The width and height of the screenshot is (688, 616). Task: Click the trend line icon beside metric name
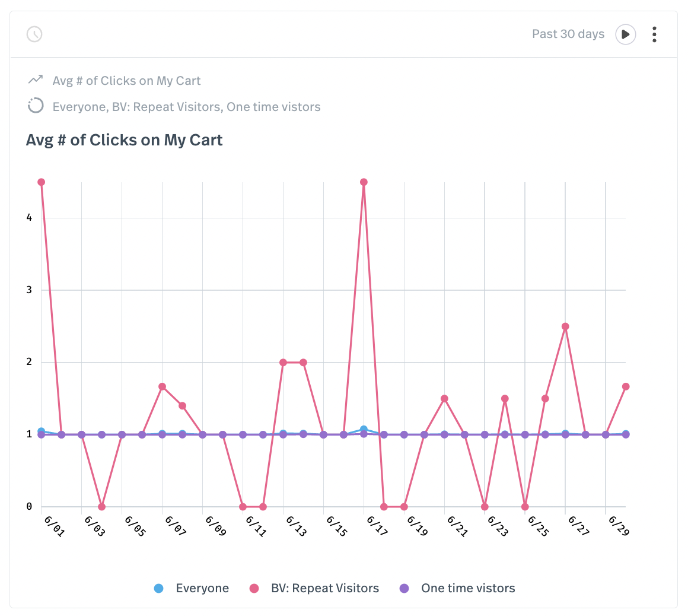(x=36, y=80)
